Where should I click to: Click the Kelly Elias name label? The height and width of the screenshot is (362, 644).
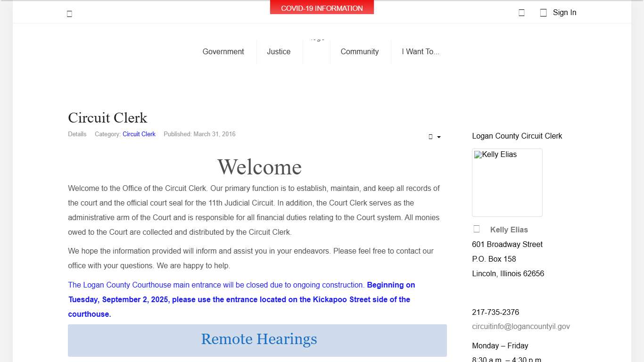[509, 230]
